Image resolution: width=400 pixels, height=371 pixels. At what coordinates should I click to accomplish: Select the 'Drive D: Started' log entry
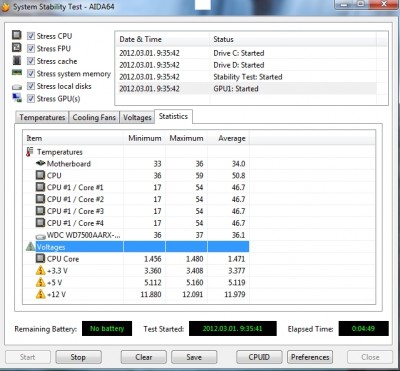pos(246,65)
